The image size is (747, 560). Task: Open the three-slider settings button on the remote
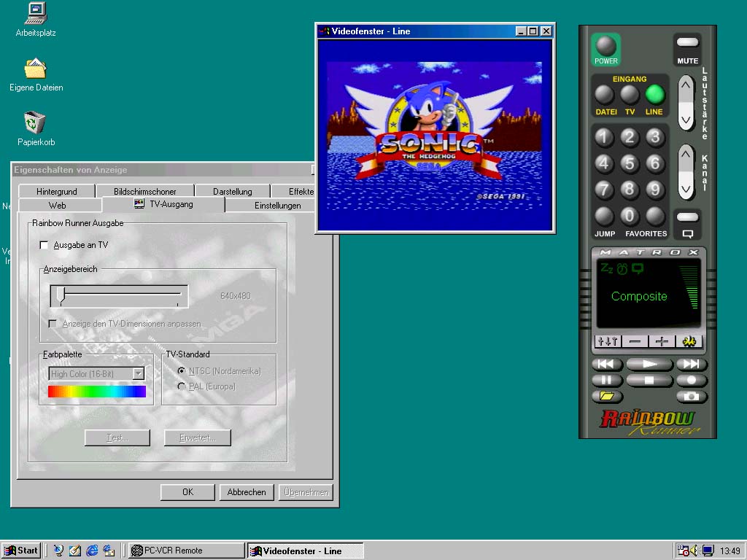(608, 341)
